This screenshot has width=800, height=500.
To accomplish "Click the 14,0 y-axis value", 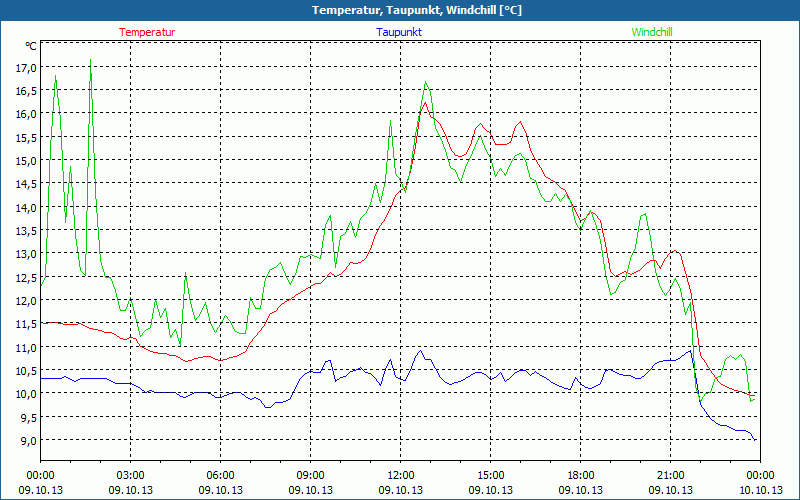I will (27, 207).
